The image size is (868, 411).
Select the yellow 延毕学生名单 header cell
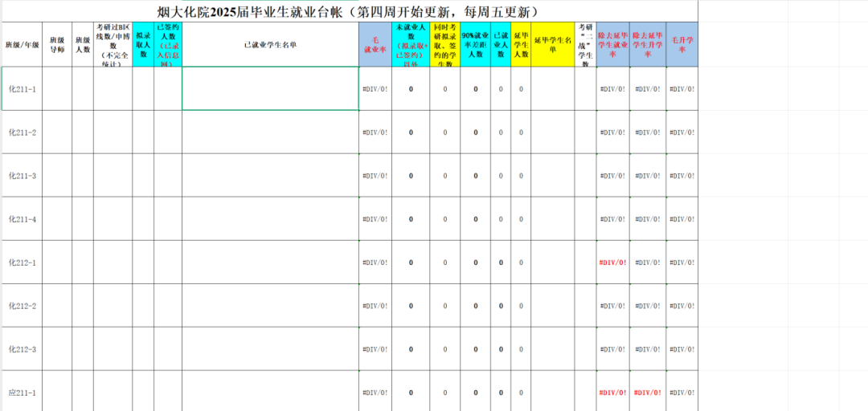[x=552, y=44]
